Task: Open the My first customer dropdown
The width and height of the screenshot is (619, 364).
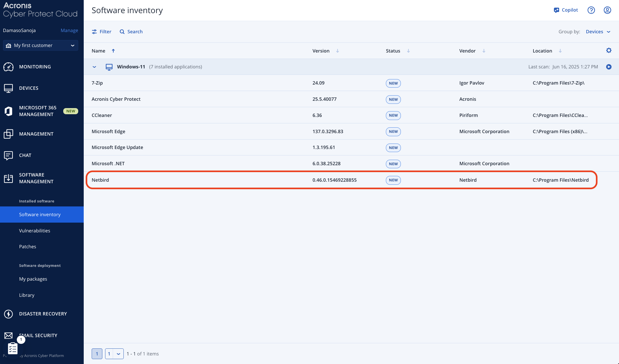Action: 41,45
